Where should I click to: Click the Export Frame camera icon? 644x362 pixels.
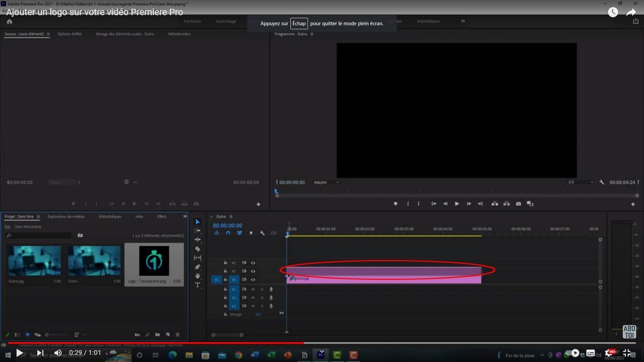pyautogui.click(x=518, y=204)
